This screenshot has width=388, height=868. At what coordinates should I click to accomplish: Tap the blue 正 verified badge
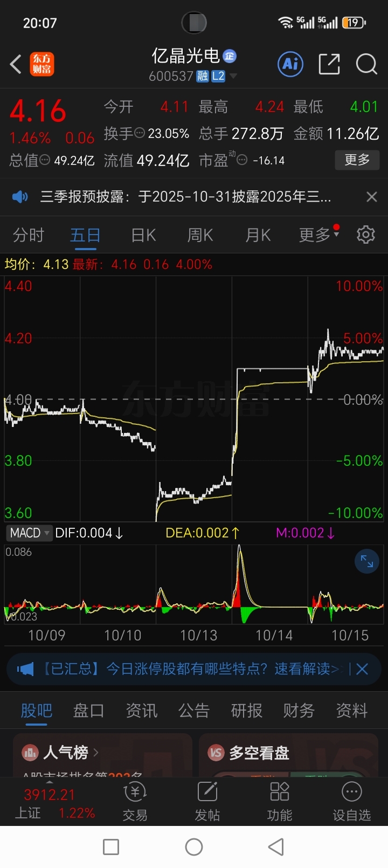(x=230, y=56)
